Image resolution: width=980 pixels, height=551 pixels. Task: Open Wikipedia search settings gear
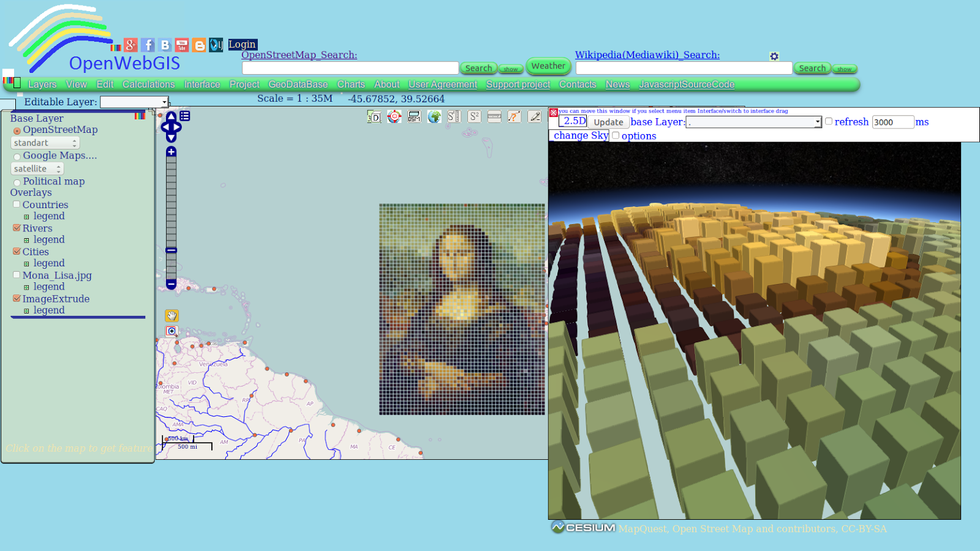[774, 56]
